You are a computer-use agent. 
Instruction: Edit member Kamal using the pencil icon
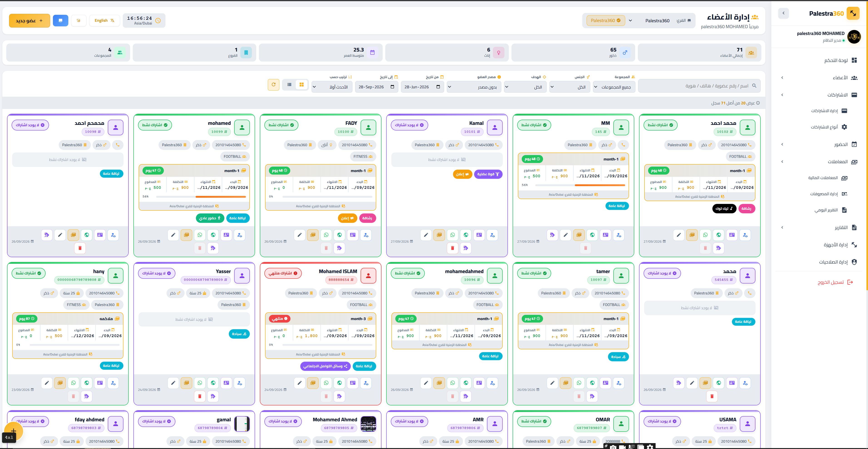click(x=426, y=235)
